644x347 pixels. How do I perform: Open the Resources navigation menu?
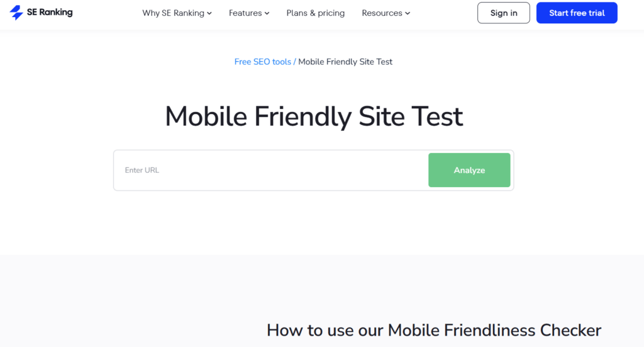tap(382, 13)
